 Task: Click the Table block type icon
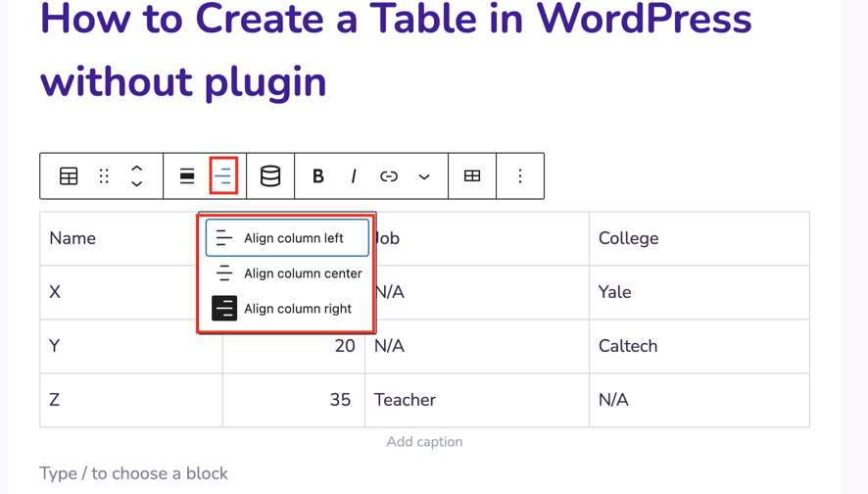(x=69, y=176)
